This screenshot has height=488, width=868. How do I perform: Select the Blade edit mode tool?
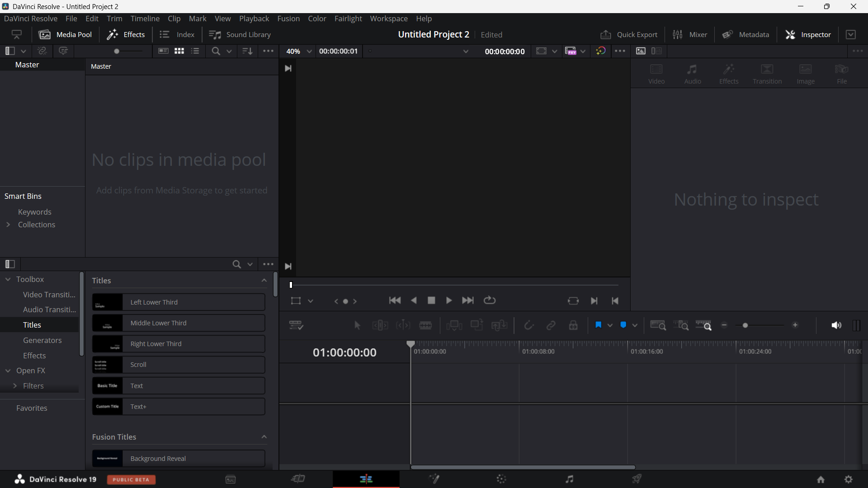click(x=425, y=325)
